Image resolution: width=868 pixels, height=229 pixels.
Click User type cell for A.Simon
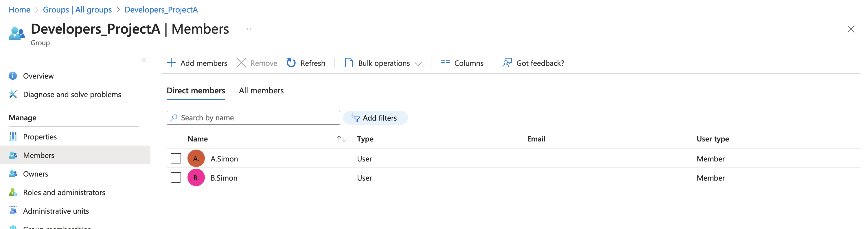click(x=711, y=159)
